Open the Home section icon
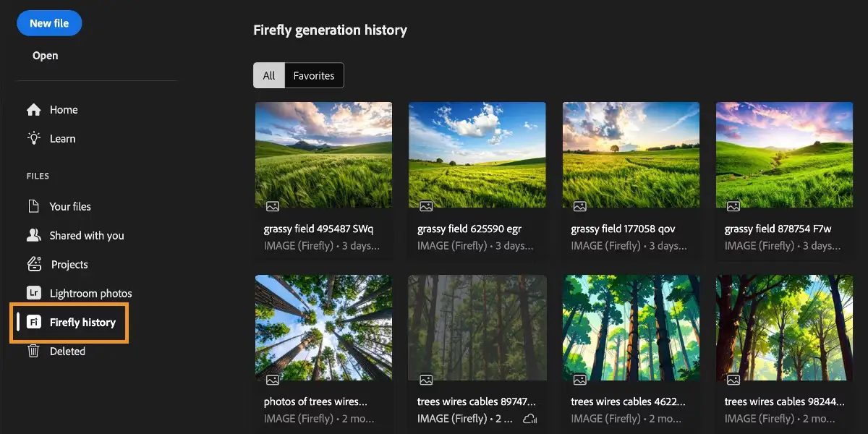868x434 pixels. [x=34, y=109]
